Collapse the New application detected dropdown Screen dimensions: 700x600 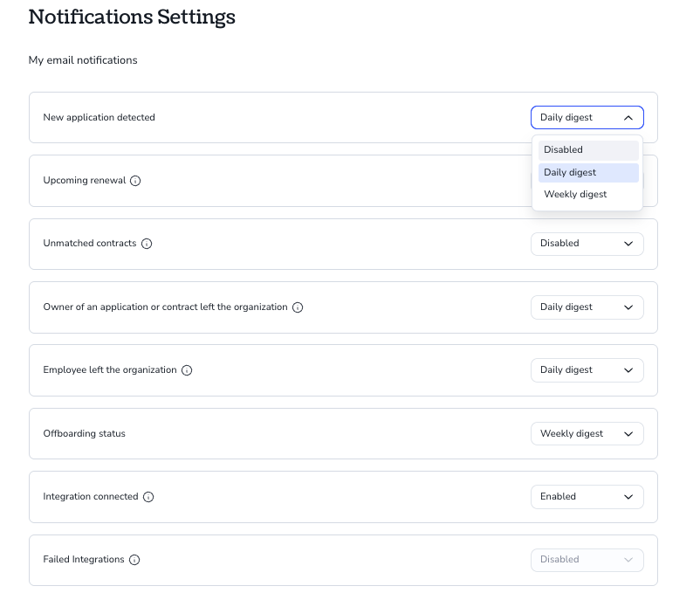(587, 118)
